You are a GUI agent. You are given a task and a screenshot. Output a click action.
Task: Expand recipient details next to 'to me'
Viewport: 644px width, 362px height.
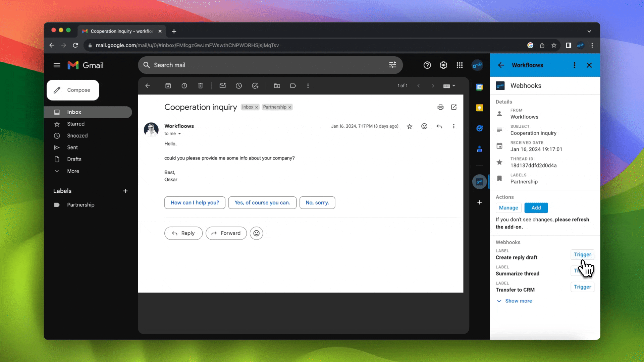pyautogui.click(x=179, y=134)
